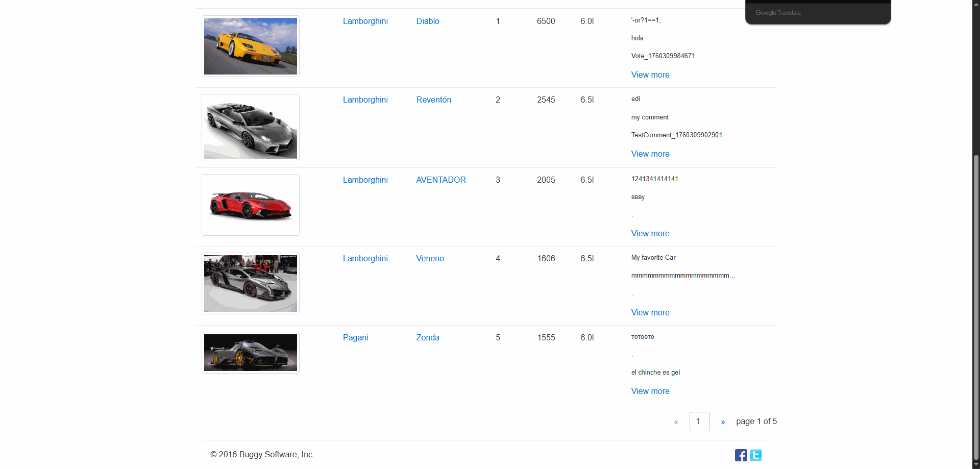Go to previous page with « arrow

point(676,422)
